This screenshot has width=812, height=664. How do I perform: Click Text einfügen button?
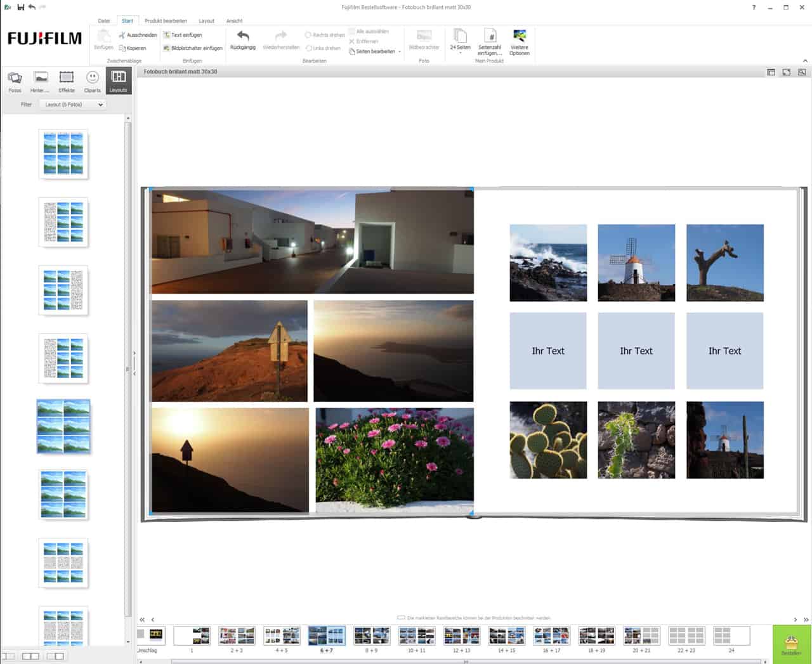coord(182,36)
